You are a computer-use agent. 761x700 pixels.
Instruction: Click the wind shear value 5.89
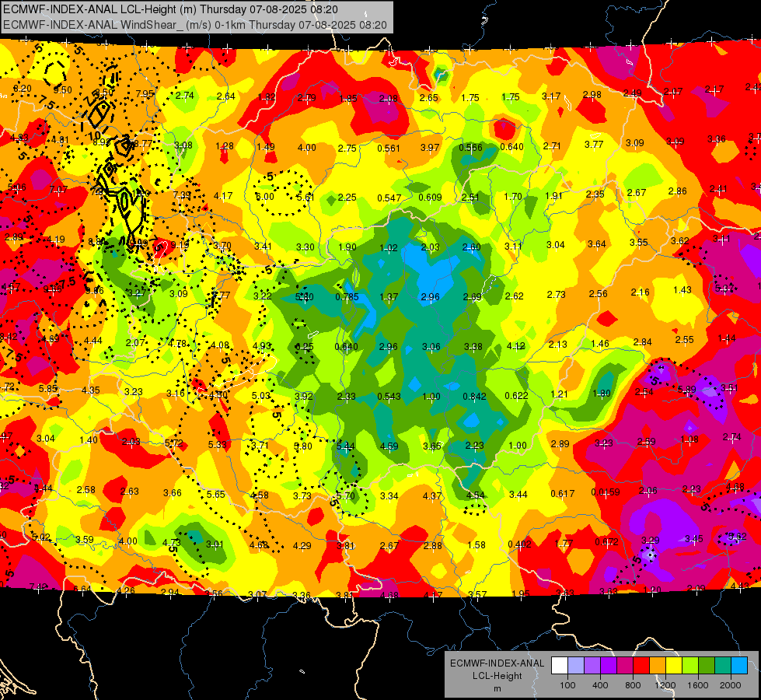click(x=686, y=390)
